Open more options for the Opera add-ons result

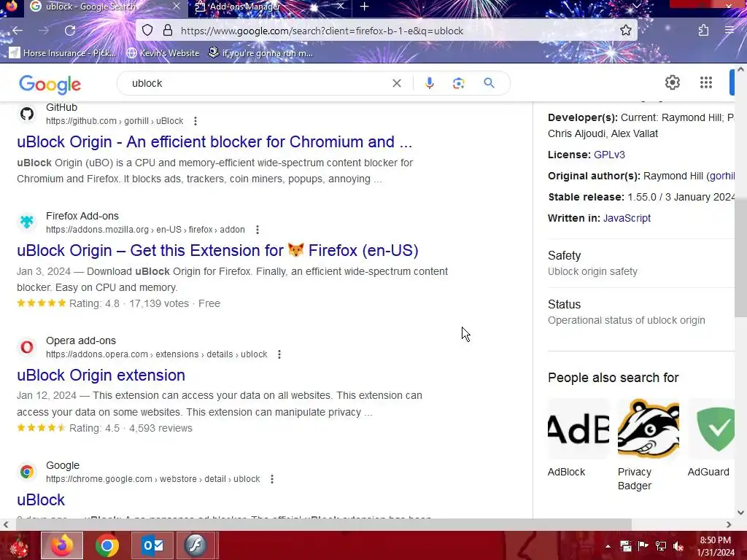click(x=279, y=354)
